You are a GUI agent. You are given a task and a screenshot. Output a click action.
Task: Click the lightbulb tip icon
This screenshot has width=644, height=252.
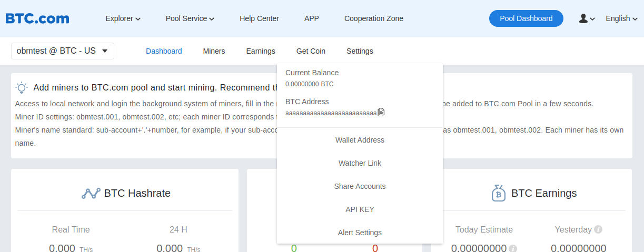pos(22,88)
